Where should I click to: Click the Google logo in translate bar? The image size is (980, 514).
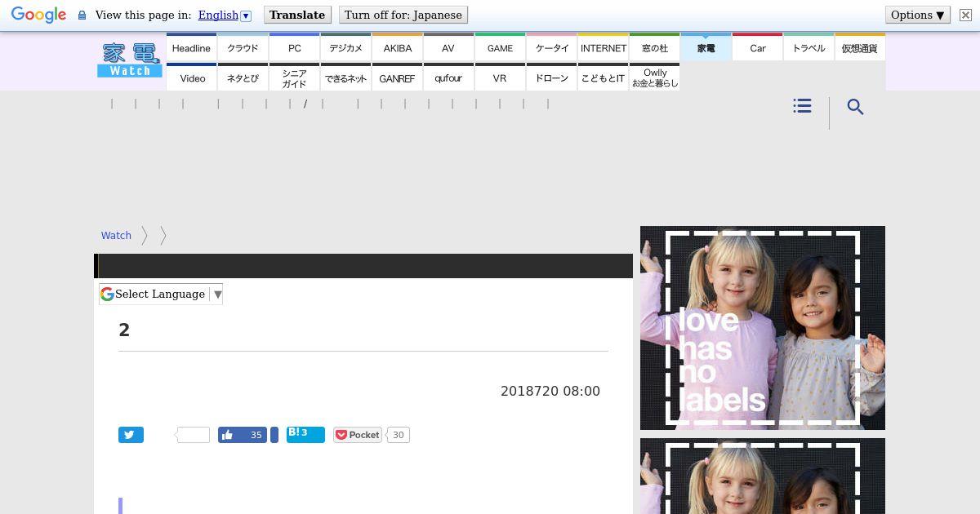coord(38,16)
